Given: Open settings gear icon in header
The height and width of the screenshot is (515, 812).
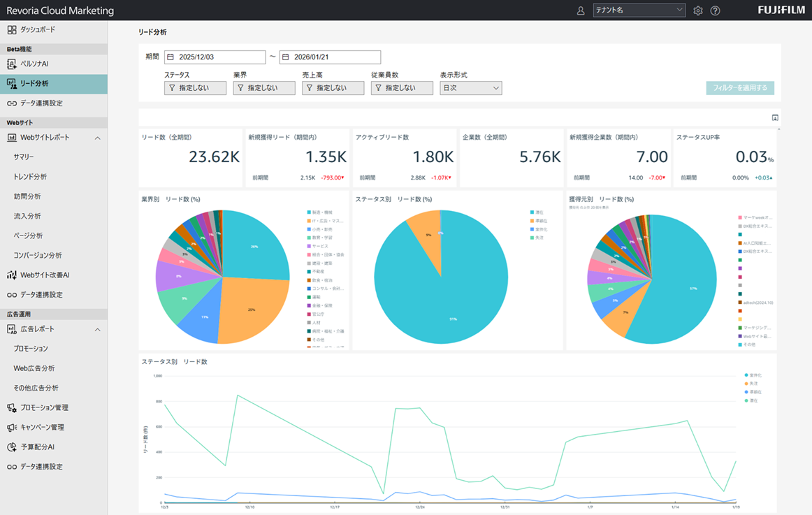Looking at the screenshot, I should [697, 10].
